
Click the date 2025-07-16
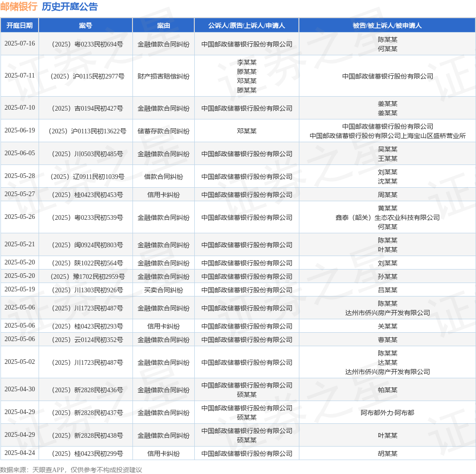tap(20, 43)
